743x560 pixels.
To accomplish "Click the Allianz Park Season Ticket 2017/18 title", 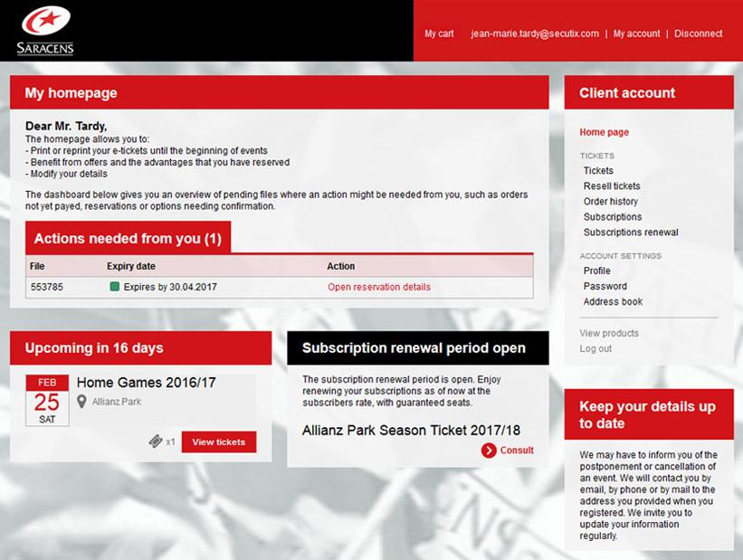I will [411, 431].
